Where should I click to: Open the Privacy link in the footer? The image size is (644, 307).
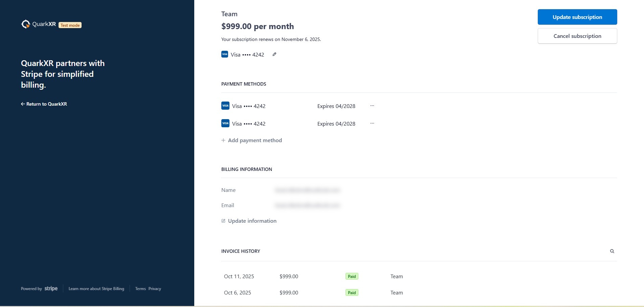155,289
